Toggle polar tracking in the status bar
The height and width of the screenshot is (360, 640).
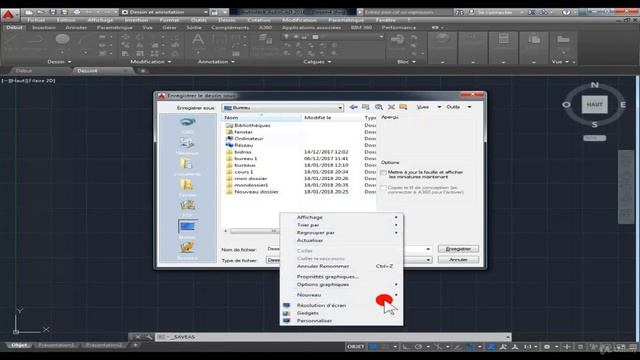click(418, 347)
